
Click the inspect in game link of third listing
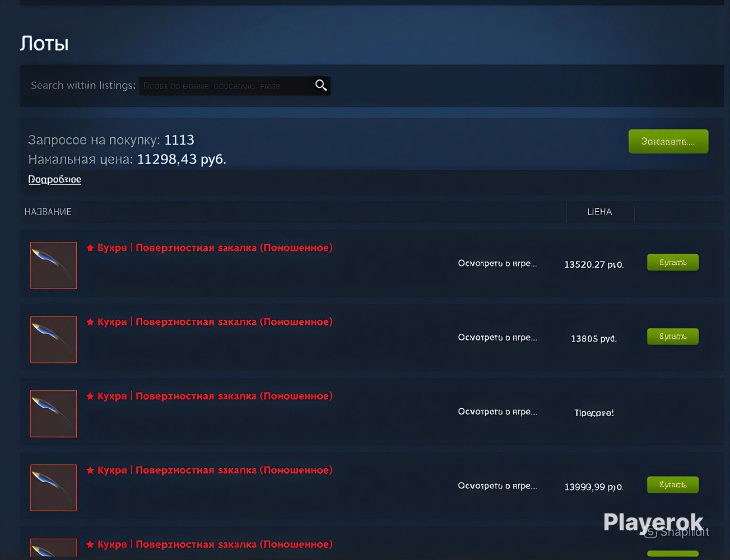tap(497, 412)
